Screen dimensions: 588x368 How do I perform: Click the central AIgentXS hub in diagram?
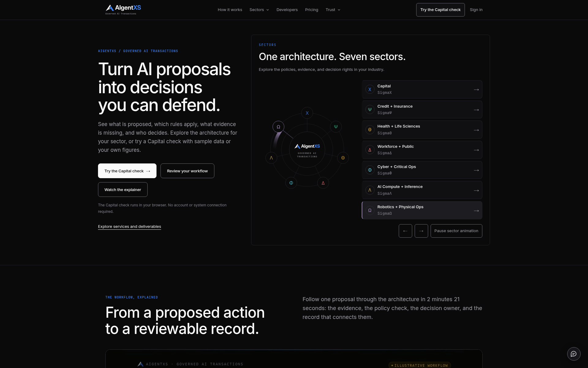pyautogui.click(x=307, y=150)
